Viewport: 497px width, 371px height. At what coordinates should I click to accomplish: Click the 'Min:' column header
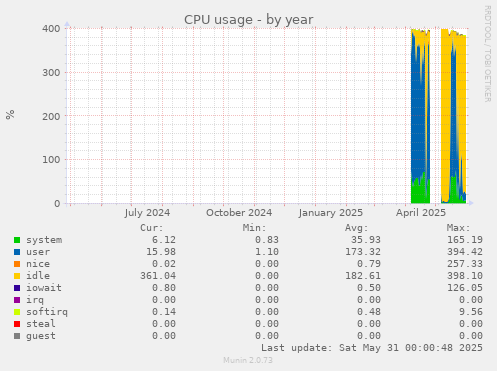254,228
